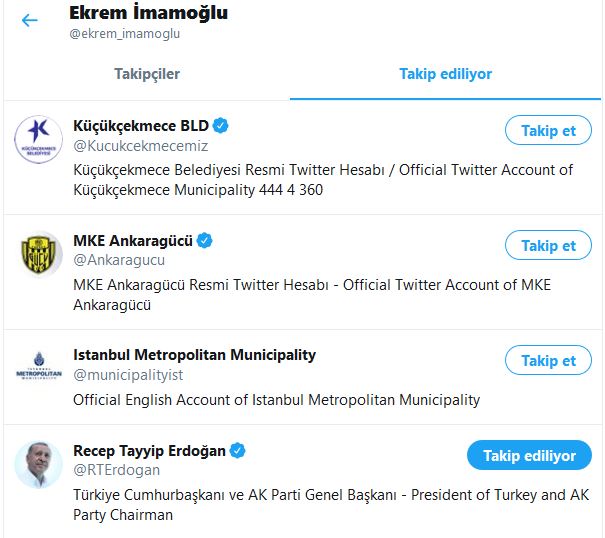Image resolution: width=605 pixels, height=538 pixels.
Task: Open the @Ankaragucu handle link
Action: click(x=119, y=260)
